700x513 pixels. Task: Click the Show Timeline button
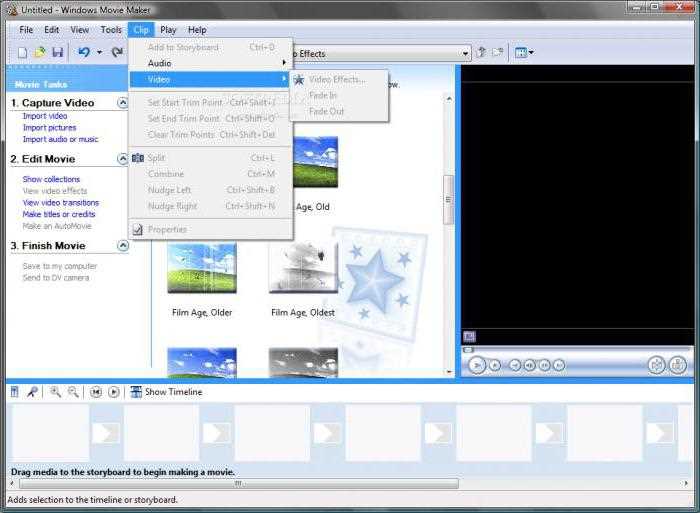click(x=167, y=392)
